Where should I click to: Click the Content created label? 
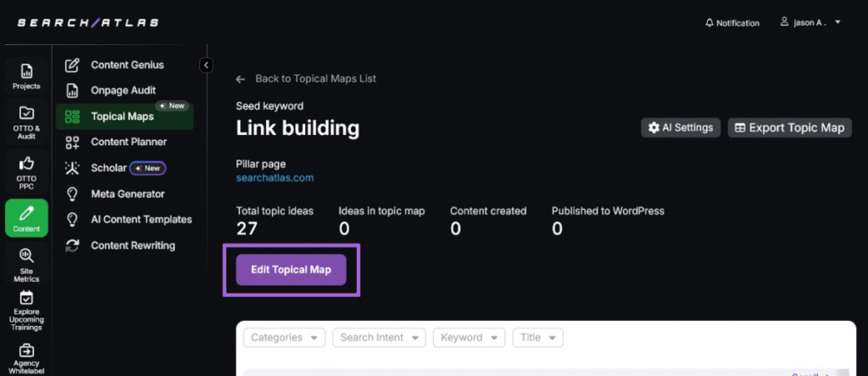pos(488,210)
